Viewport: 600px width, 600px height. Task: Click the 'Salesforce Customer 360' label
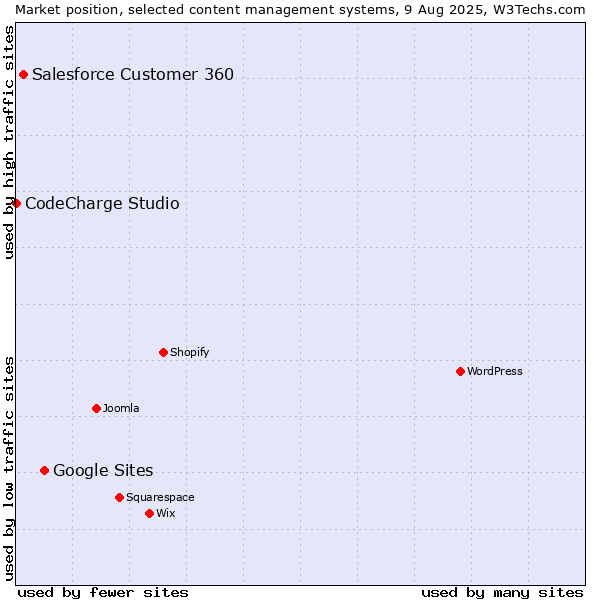[133, 74]
